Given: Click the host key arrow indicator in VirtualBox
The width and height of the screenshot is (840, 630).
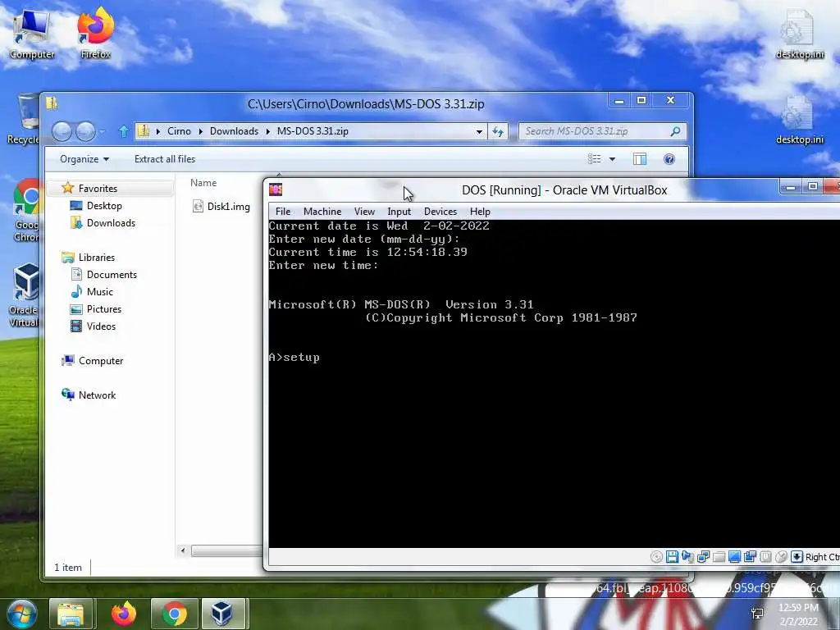Looking at the screenshot, I should (797, 557).
